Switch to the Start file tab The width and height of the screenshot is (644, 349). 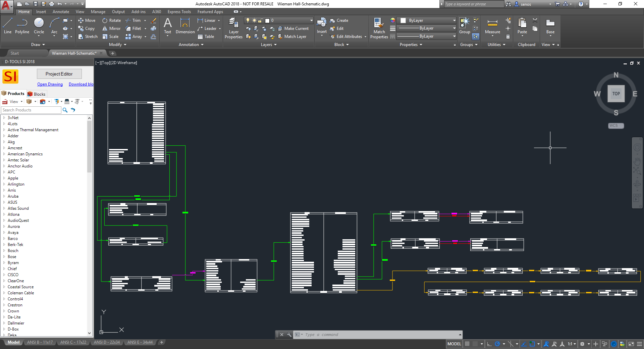tap(15, 53)
